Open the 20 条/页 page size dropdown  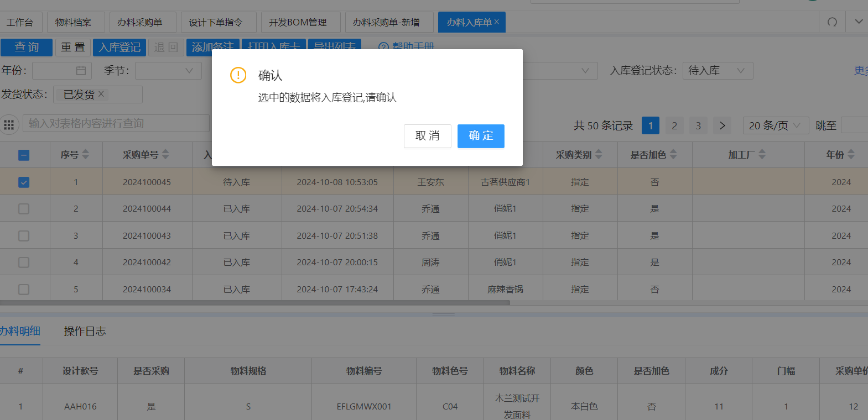coord(775,125)
